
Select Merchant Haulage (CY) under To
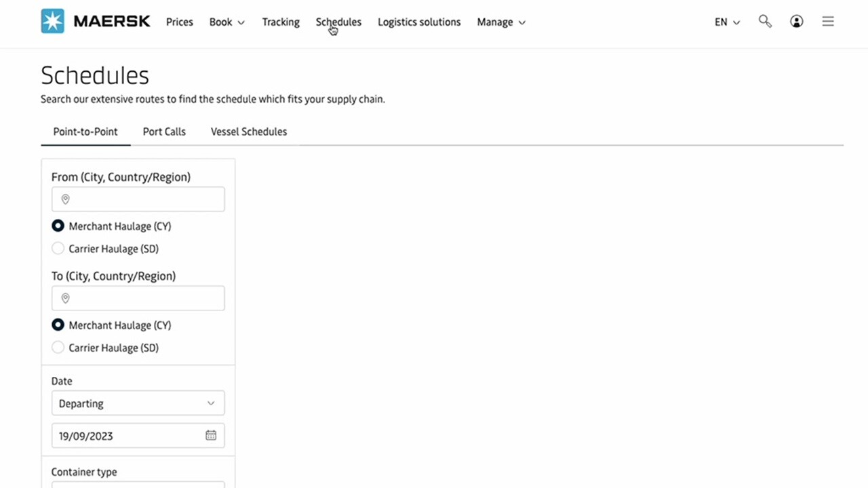58,325
